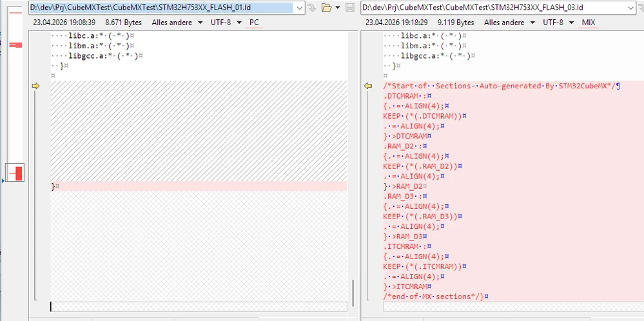Click the highlighted closing brace line in left pane
644x321 pixels.
(x=199, y=186)
